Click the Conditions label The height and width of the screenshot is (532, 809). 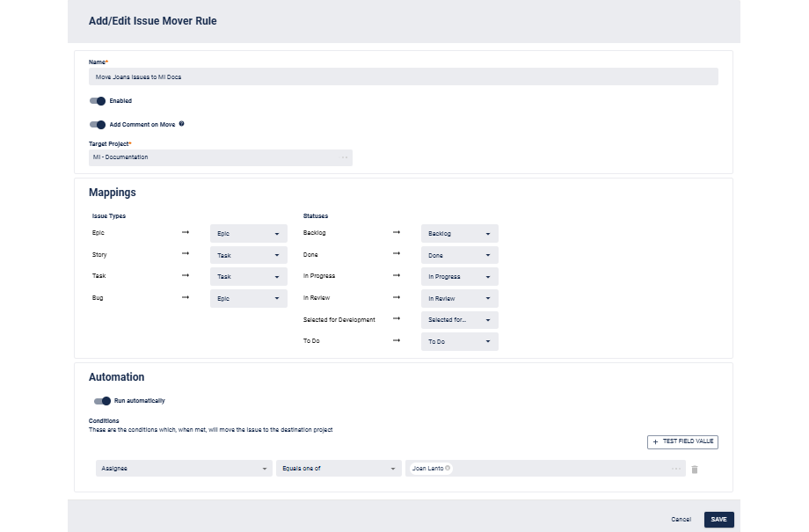click(104, 421)
